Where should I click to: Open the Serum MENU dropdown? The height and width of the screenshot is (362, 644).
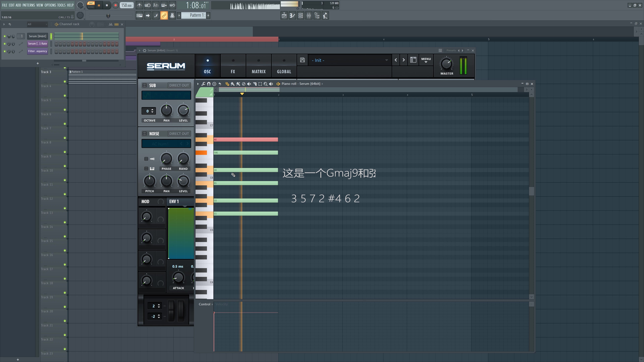pos(426,60)
